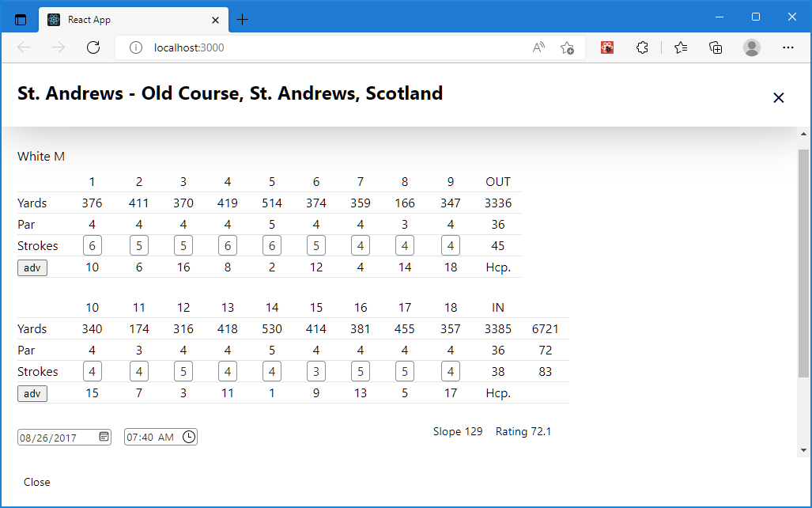Click the total yards value 6721
Image resolution: width=812 pixels, height=508 pixels.
point(545,329)
